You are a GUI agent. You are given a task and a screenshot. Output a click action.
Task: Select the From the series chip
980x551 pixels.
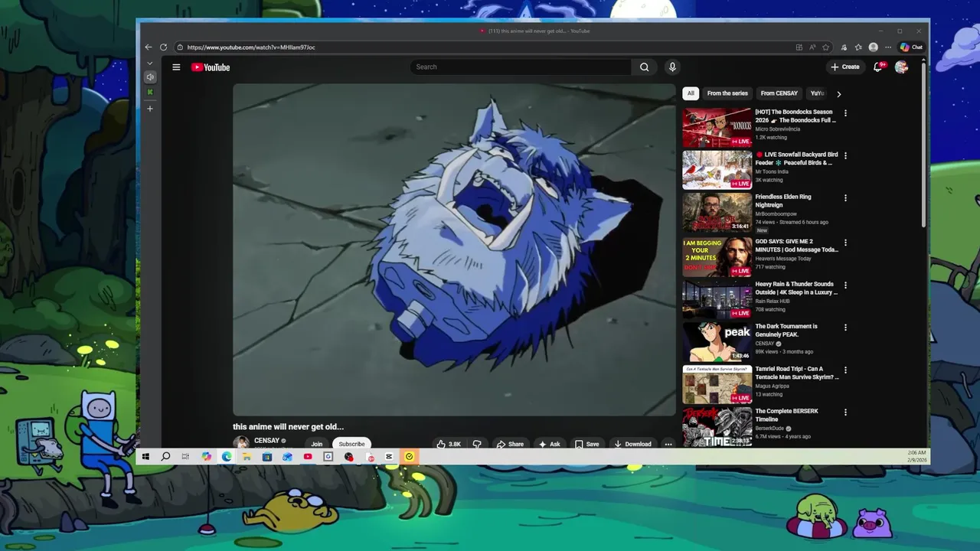point(727,93)
